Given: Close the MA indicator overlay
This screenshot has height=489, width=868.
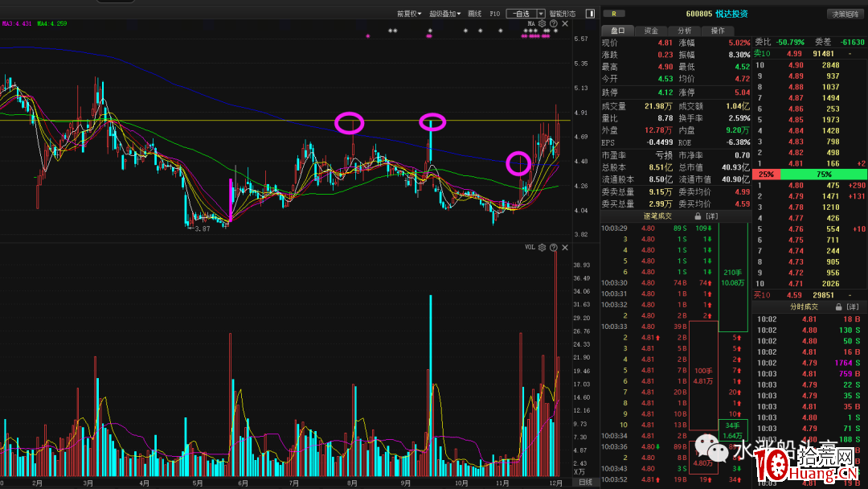Looking at the screenshot, I should click(565, 24).
